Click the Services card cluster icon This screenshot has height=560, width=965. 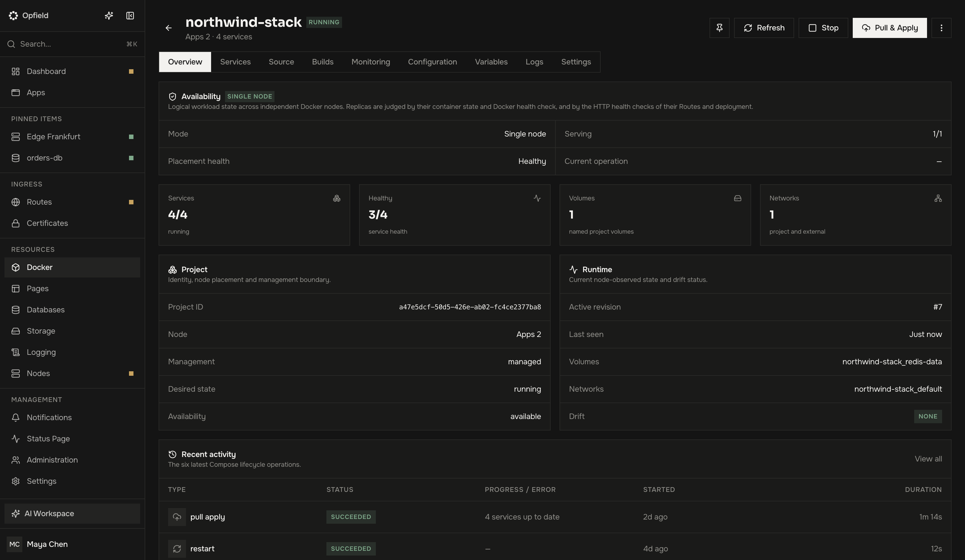[336, 198]
